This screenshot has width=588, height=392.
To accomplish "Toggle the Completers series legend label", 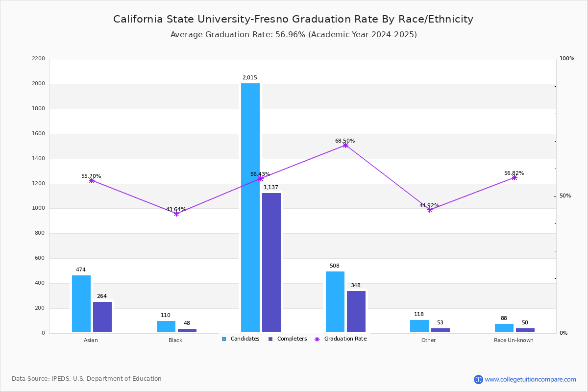I will tap(292, 339).
